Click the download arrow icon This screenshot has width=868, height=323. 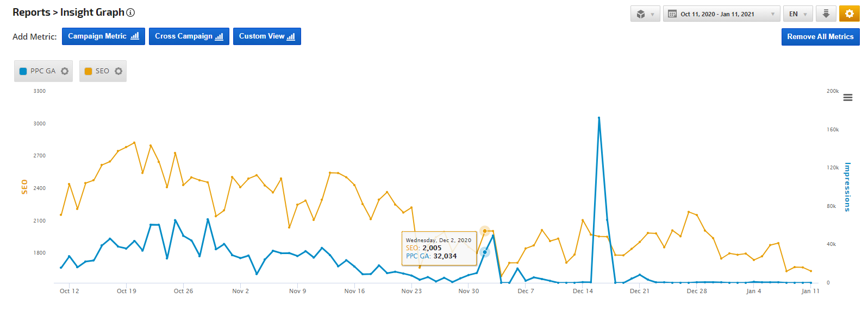click(x=826, y=14)
